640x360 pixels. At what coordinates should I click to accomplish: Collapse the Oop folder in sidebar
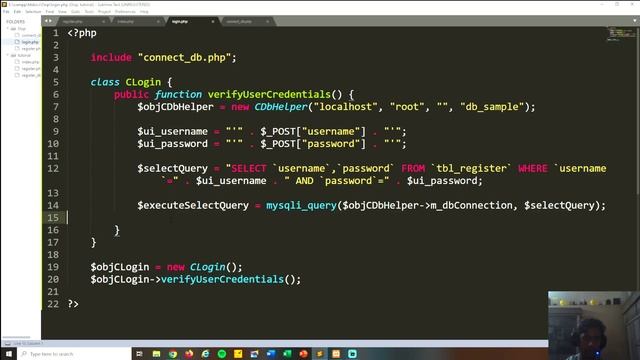coord(7,29)
